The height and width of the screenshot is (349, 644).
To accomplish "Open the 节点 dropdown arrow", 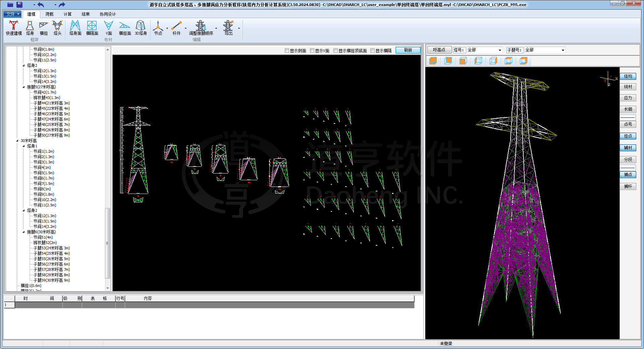I will tap(167, 28).
